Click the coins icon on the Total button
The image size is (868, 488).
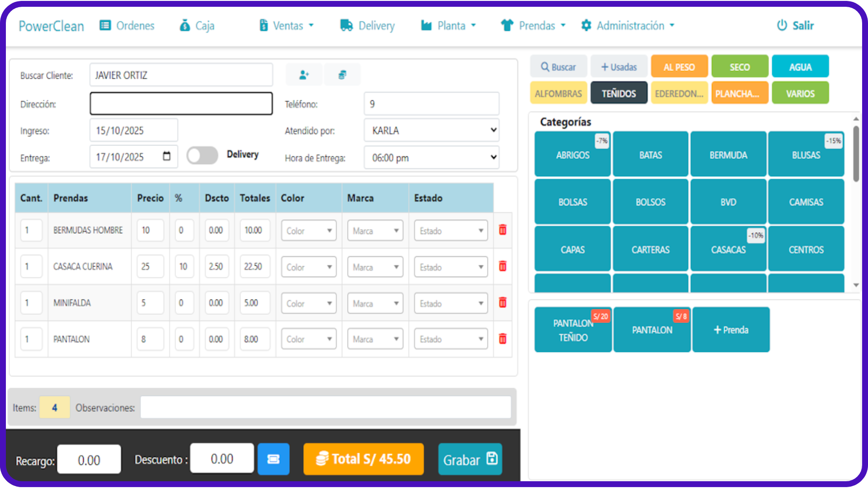(x=322, y=459)
